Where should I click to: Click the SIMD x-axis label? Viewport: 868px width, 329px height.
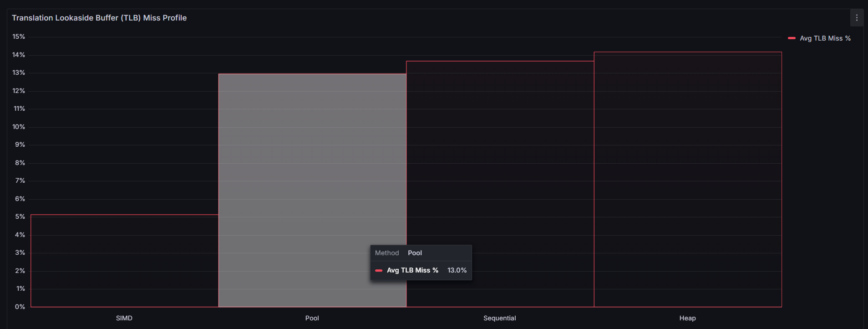[124, 318]
